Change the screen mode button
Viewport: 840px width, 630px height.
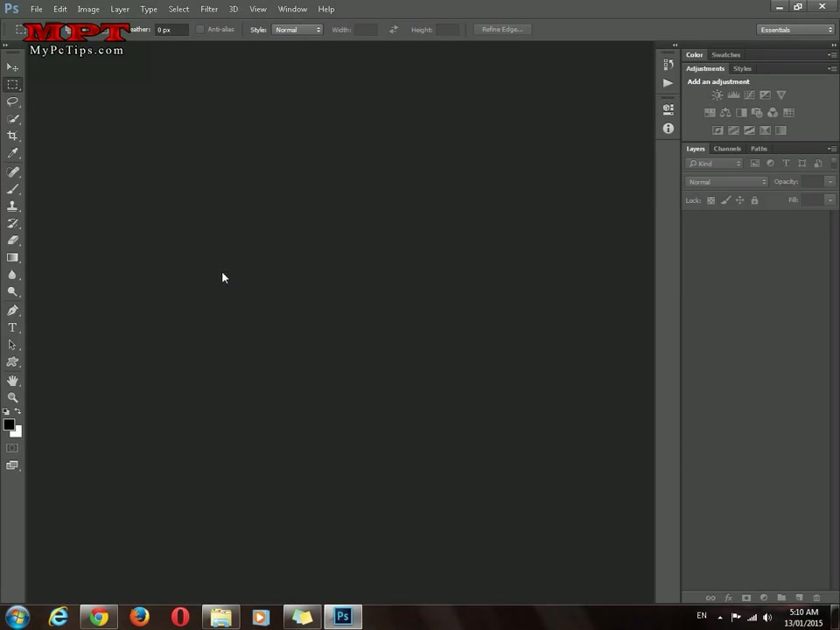pos(12,465)
